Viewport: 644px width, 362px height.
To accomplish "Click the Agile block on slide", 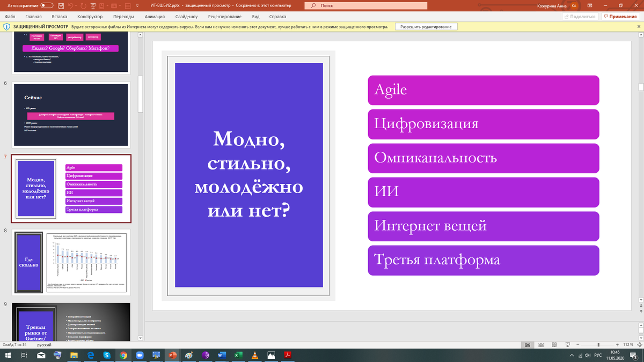I will (484, 90).
